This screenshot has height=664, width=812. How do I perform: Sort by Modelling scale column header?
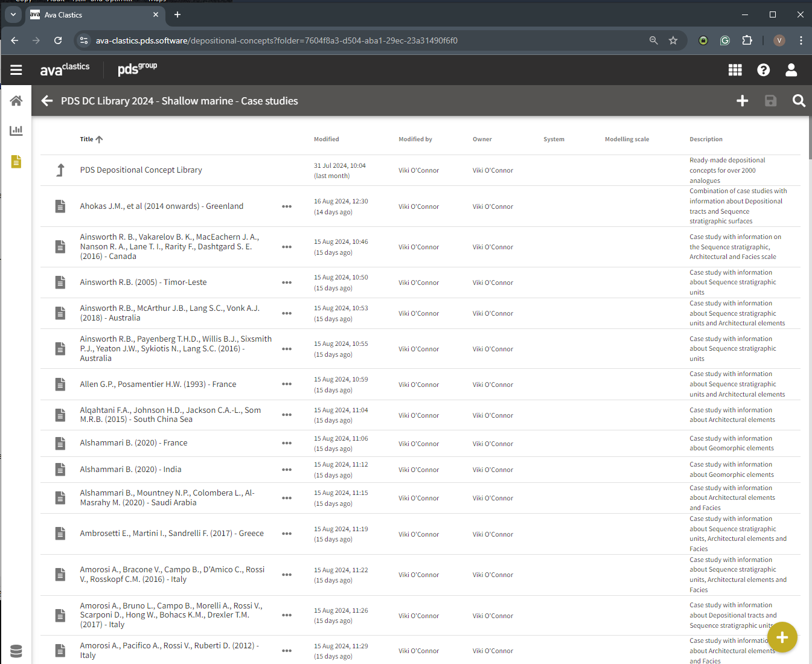coord(627,139)
